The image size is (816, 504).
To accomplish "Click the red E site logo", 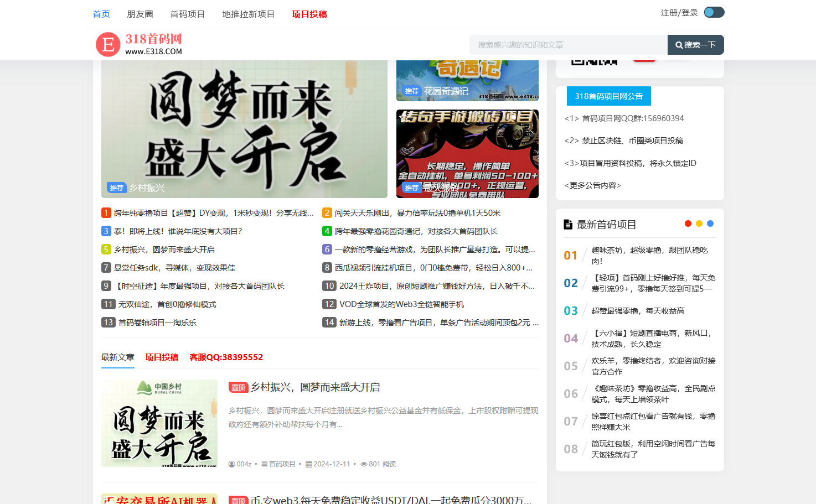I will [108, 44].
